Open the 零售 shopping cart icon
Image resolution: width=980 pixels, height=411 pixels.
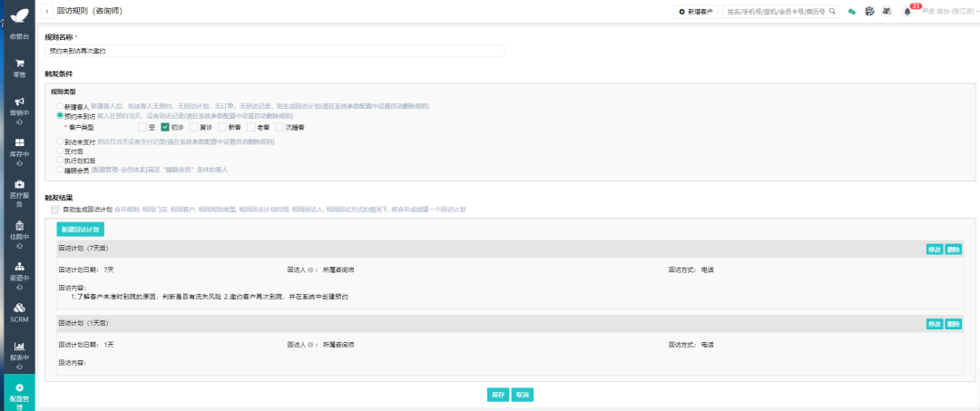pos(19,64)
